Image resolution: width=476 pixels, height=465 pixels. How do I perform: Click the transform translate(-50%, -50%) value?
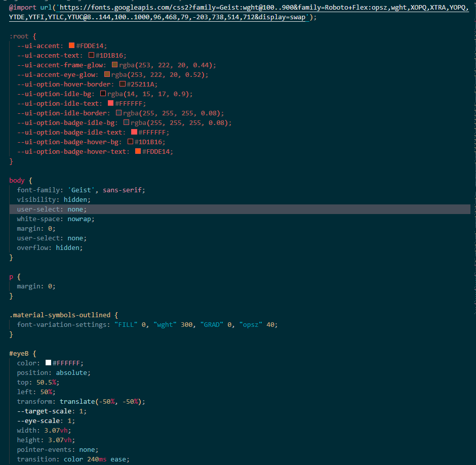100,401
